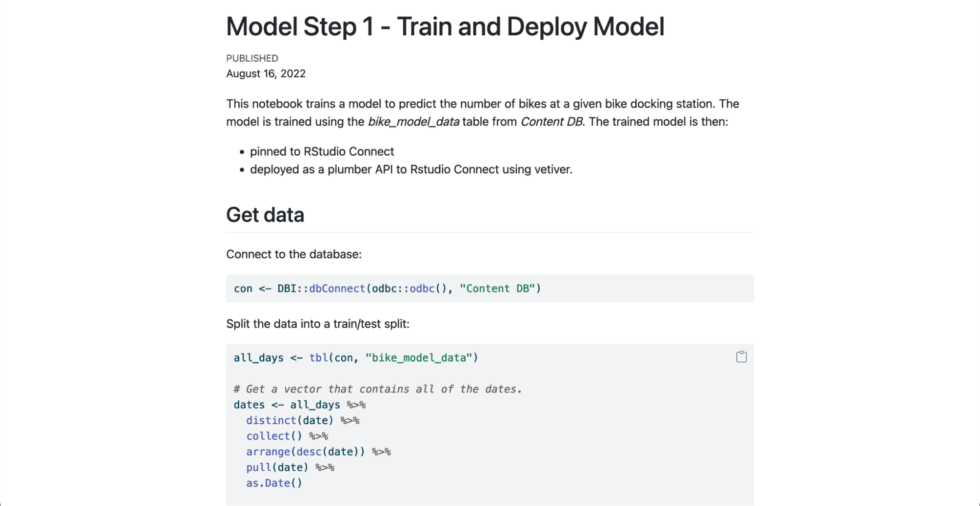
Task: Click the arrange function in code
Action: pos(268,452)
